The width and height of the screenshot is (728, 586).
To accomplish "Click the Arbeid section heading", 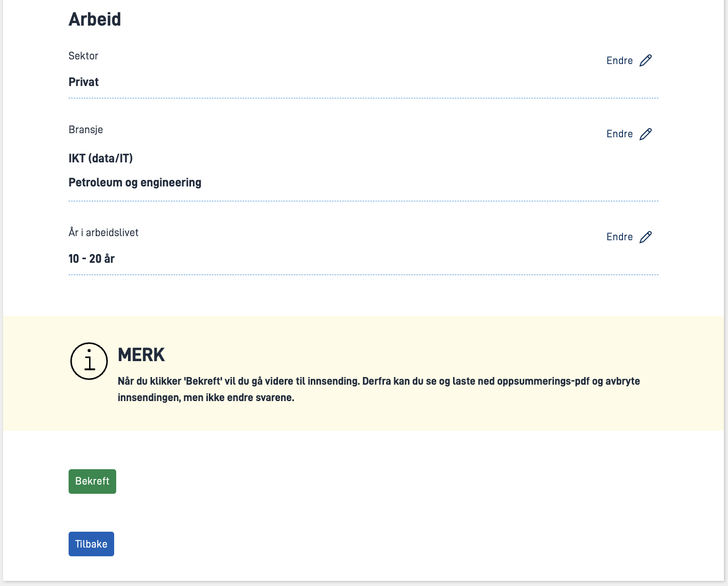I will [95, 19].
